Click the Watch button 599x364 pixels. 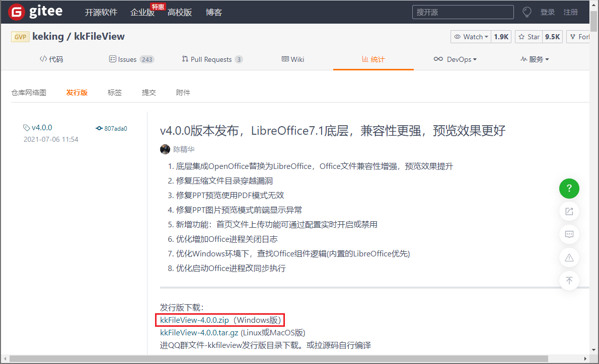(x=471, y=37)
